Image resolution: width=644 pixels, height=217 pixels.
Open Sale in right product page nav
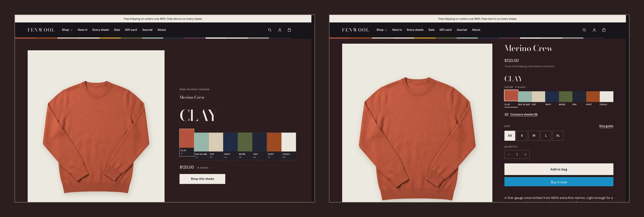(x=431, y=30)
